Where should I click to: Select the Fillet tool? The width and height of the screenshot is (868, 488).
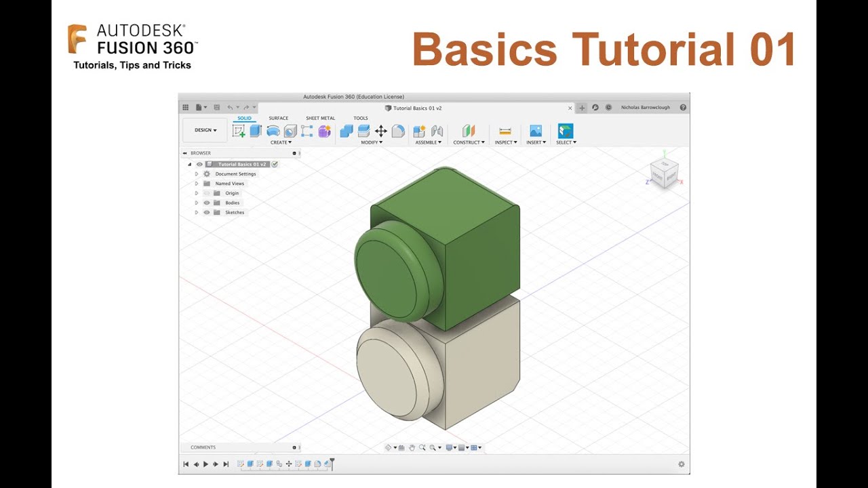[x=398, y=131]
